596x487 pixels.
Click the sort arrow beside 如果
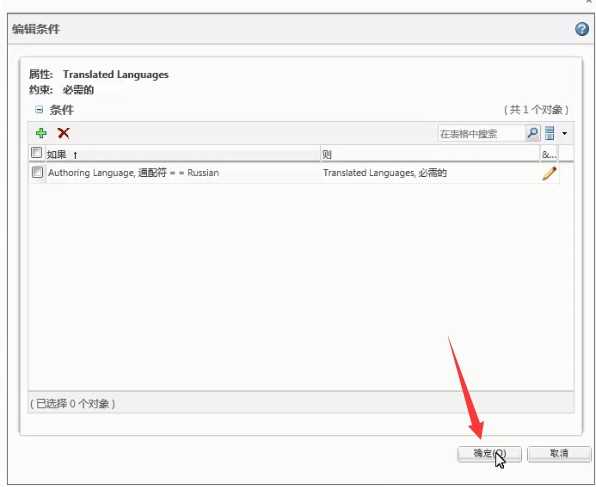[x=75, y=155]
